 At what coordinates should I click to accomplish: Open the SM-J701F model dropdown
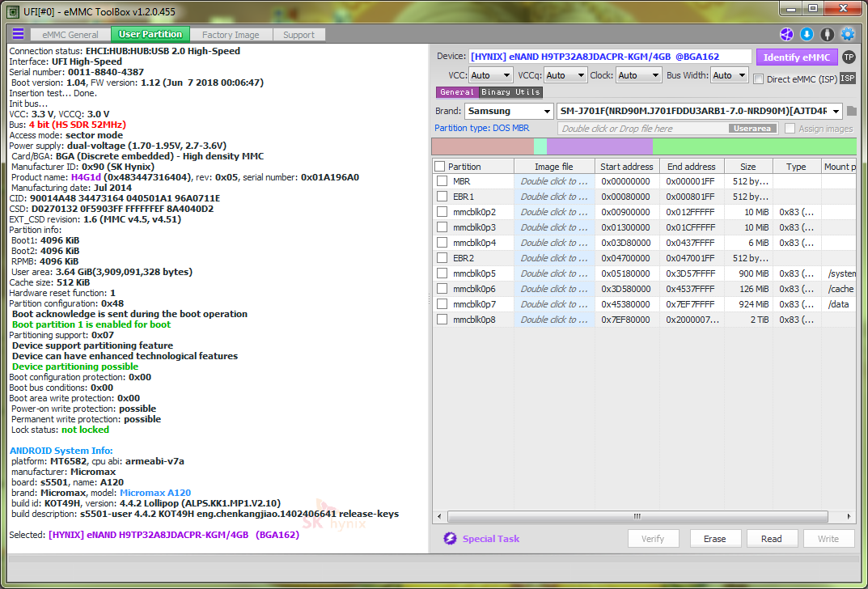[699, 112]
